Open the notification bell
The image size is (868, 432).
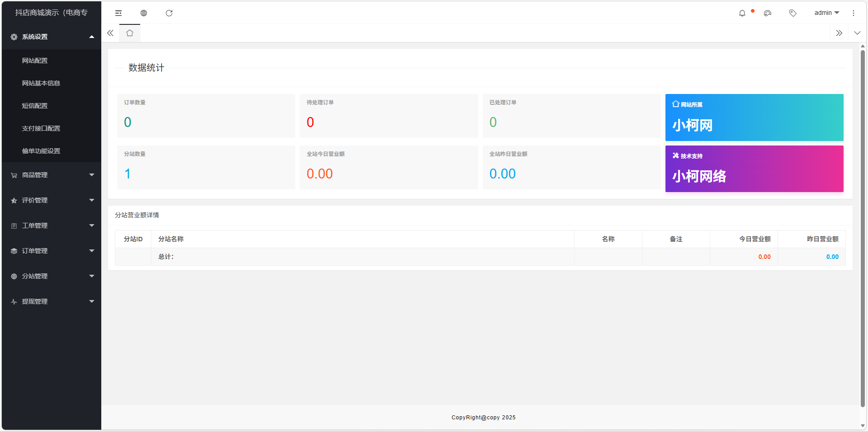coord(742,13)
